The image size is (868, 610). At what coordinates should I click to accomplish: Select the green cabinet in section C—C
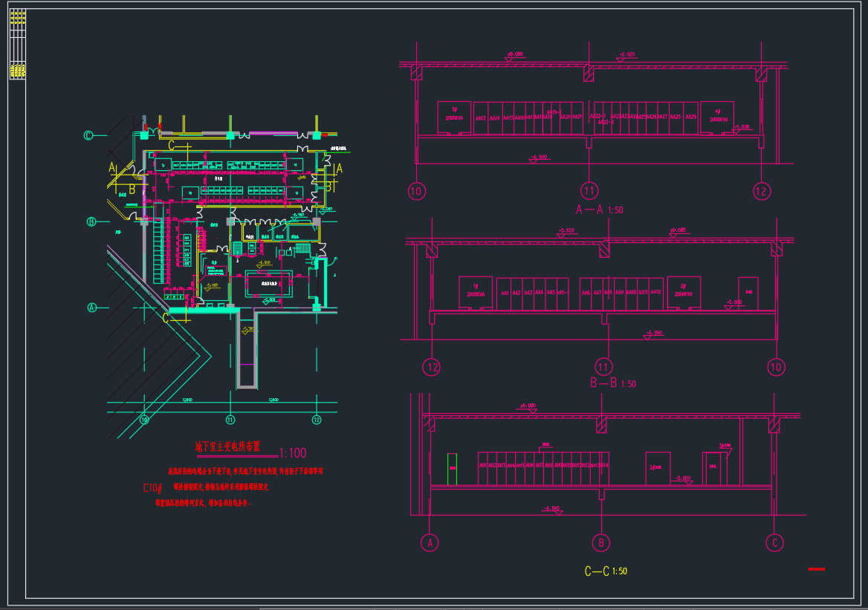click(x=450, y=470)
